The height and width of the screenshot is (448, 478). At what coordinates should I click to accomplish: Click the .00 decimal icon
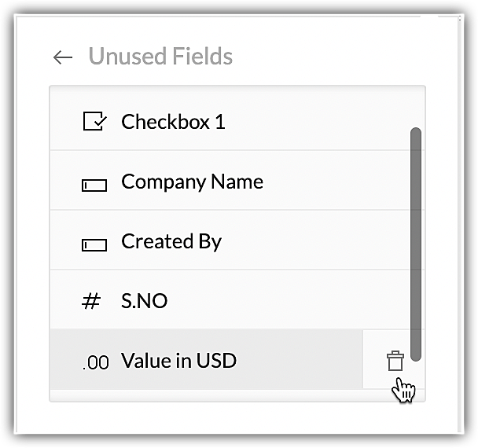point(96,362)
